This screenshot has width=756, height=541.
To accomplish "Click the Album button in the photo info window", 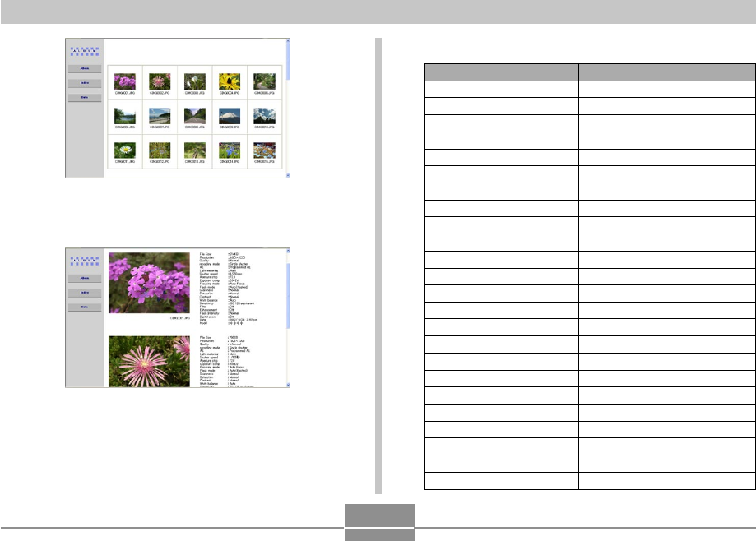I will pyautogui.click(x=85, y=279).
